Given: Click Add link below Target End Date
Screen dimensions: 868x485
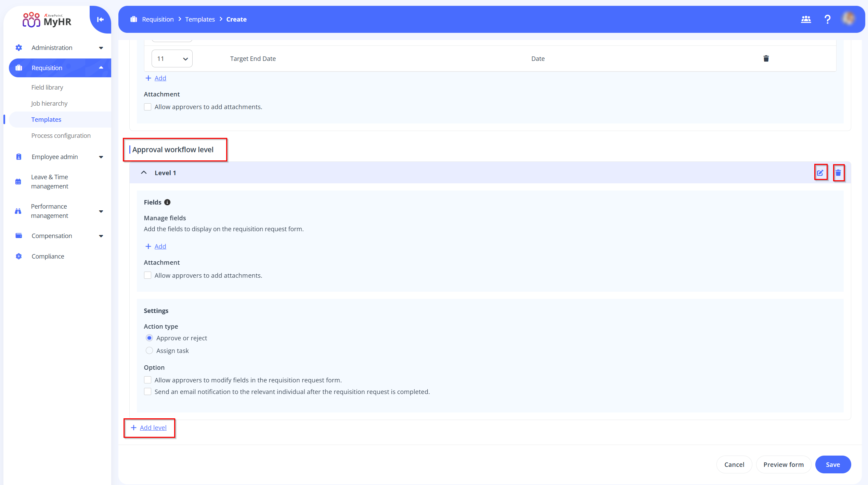Looking at the screenshot, I should point(160,78).
